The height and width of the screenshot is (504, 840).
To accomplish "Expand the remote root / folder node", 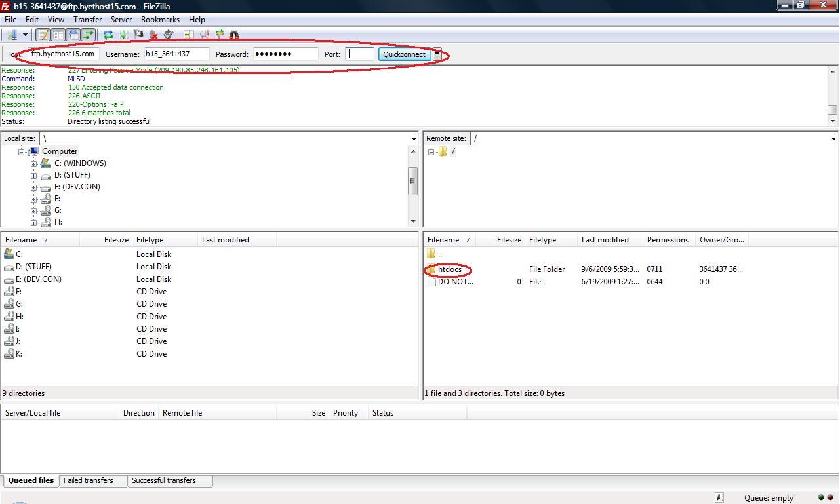I will point(431,152).
